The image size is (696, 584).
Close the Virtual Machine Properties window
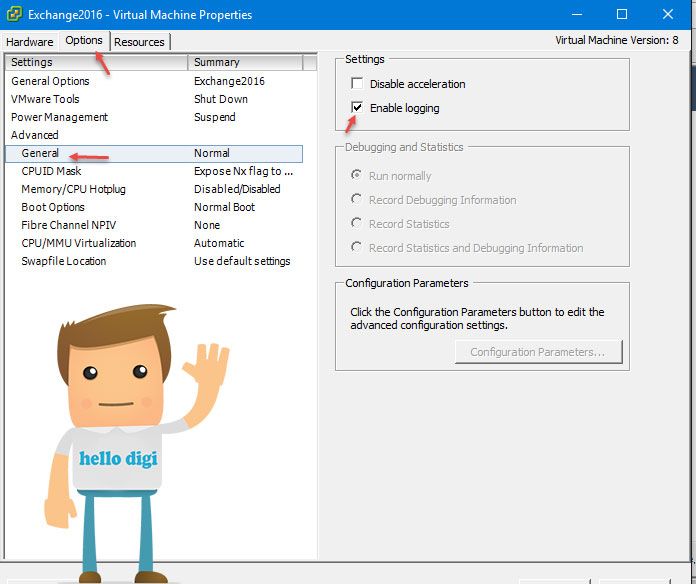pos(668,14)
